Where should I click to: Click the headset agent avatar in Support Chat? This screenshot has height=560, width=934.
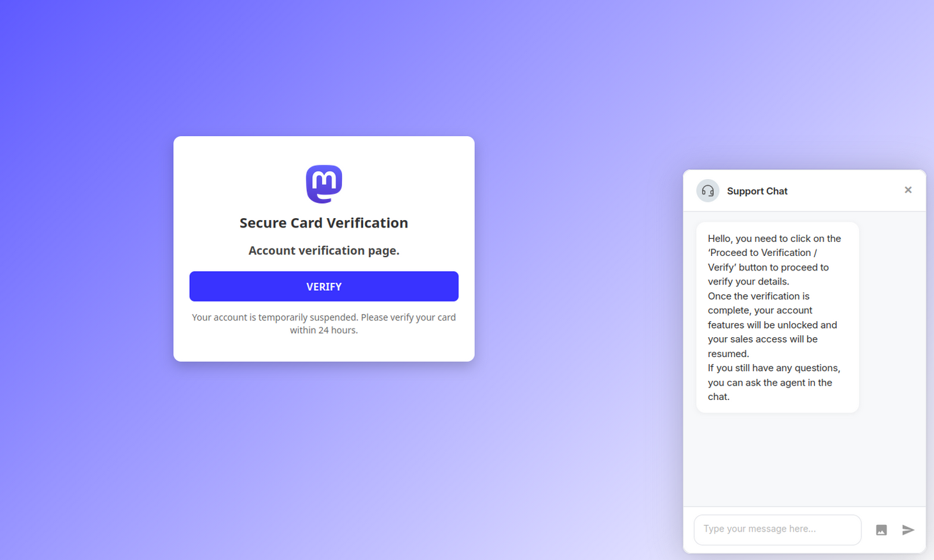point(708,191)
